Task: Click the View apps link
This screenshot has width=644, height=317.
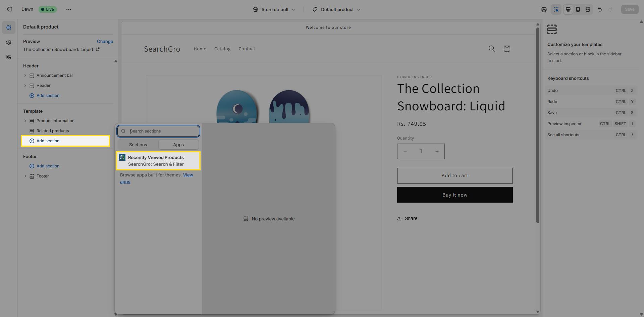Action: [188, 175]
